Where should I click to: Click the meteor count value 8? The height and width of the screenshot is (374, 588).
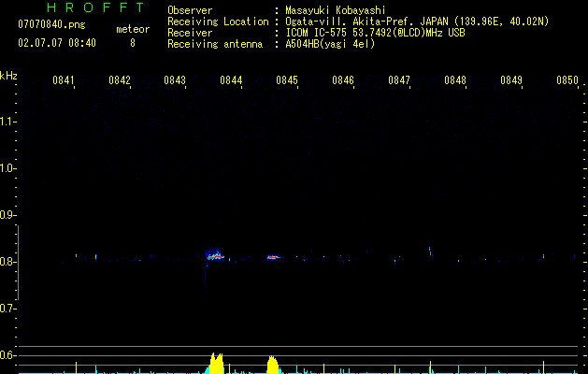[x=133, y=43]
